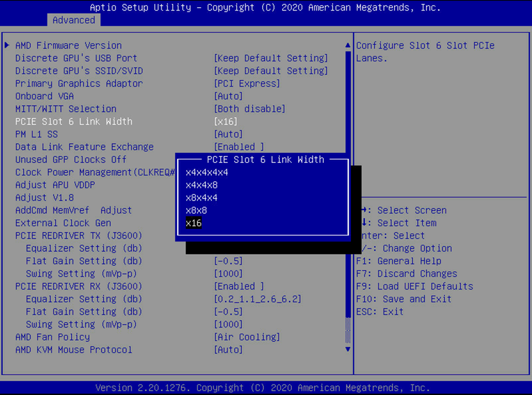Select Adjust APU VDDP setting
The height and width of the screenshot is (395, 532).
click(55, 185)
